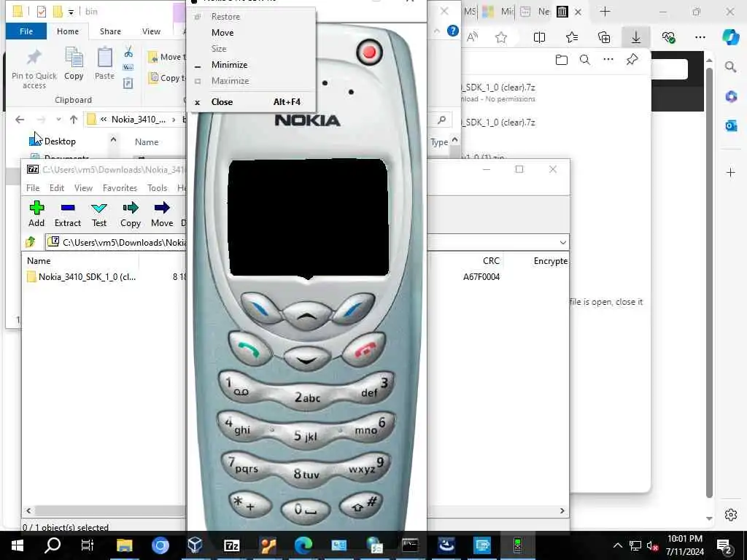747x560 pixels.
Task: Choose Minimize in the window system menu
Action: click(229, 64)
